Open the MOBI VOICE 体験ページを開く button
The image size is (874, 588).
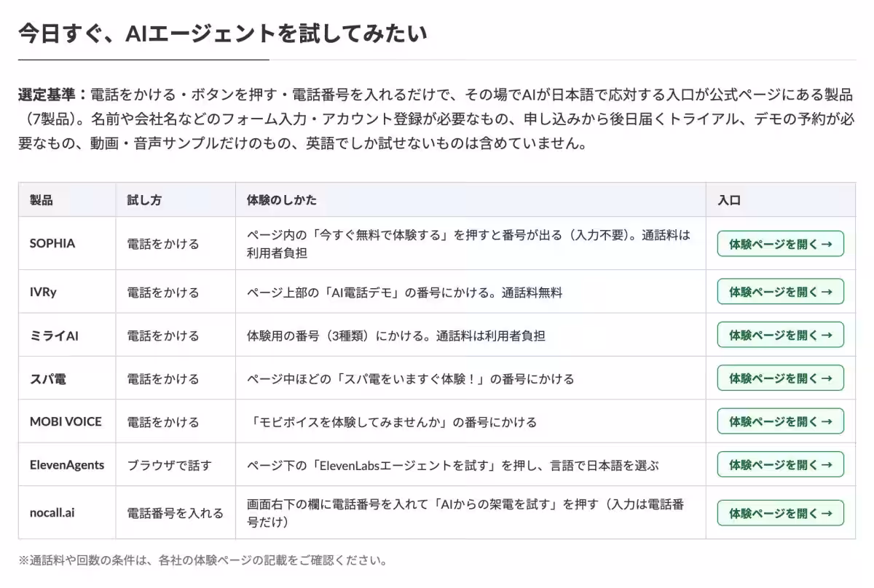(x=780, y=421)
